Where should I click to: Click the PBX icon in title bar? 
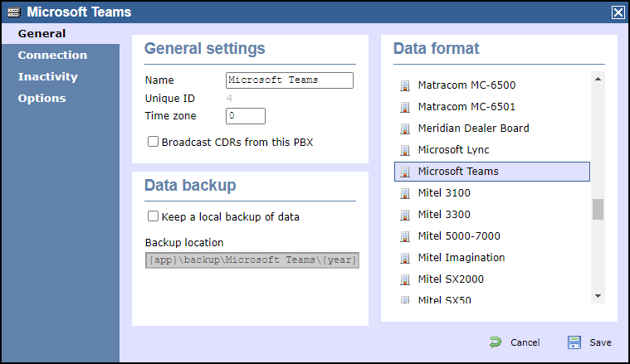tap(14, 12)
